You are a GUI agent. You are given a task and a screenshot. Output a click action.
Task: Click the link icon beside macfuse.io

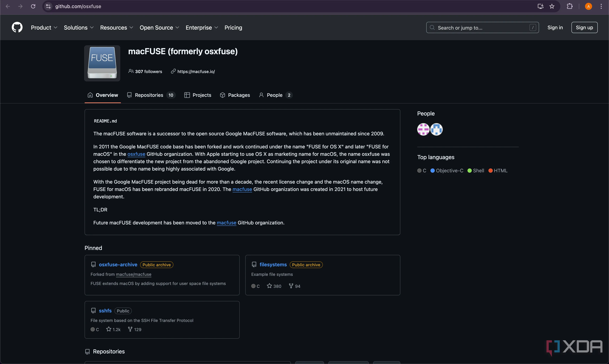173,71
